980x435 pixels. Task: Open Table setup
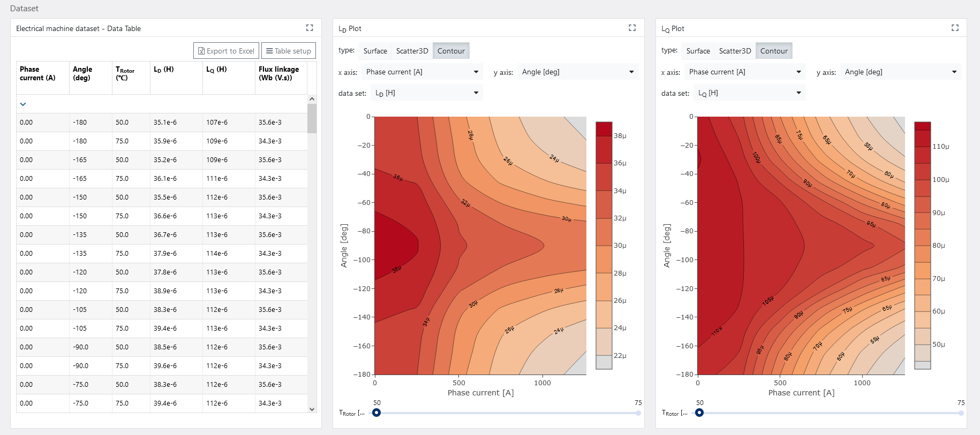pos(289,51)
